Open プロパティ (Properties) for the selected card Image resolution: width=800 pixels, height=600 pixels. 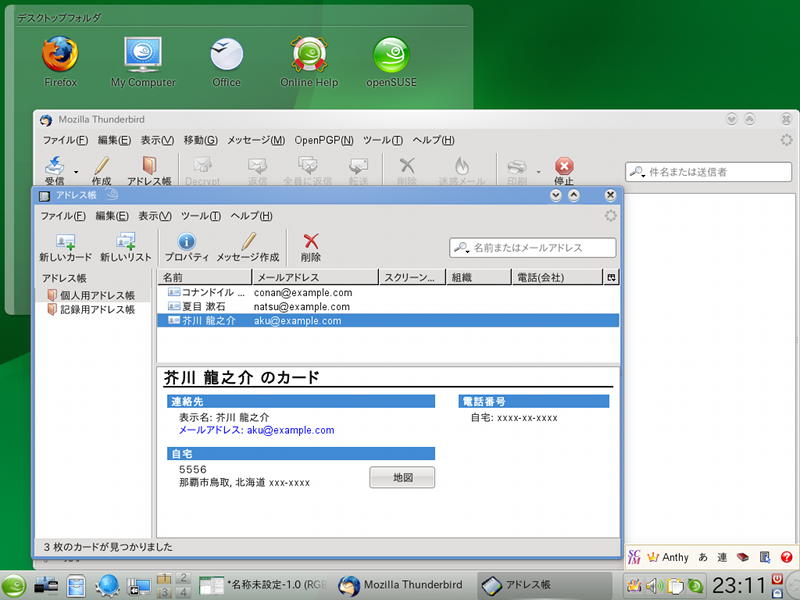[186, 242]
